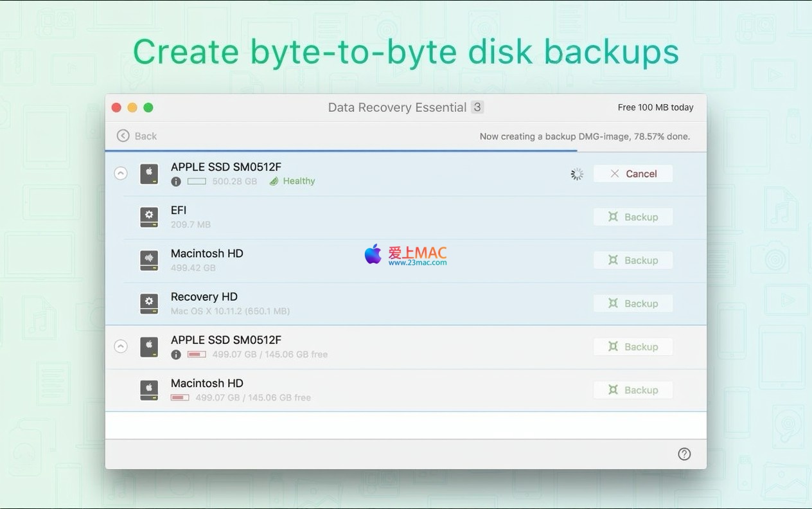Back up the second APPLE SSD disk
Image resolution: width=812 pixels, height=509 pixels.
click(x=633, y=346)
